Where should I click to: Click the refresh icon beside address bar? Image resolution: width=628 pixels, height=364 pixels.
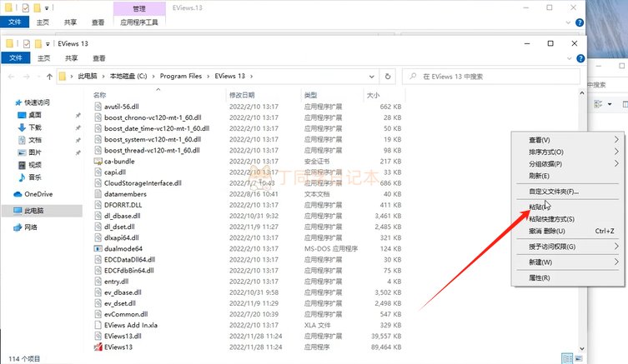(x=387, y=76)
